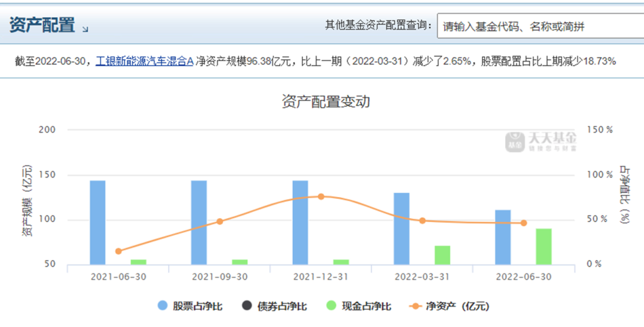The height and width of the screenshot is (327, 644).
Task: Click the 2022-03-31 green cash bar
Action: tap(442, 255)
